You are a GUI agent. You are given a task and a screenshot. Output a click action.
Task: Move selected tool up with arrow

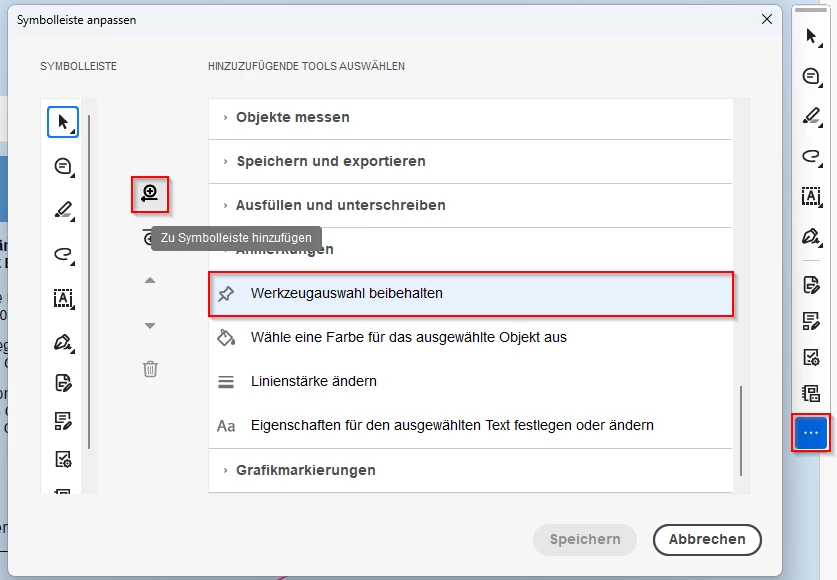click(x=150, y=281)
